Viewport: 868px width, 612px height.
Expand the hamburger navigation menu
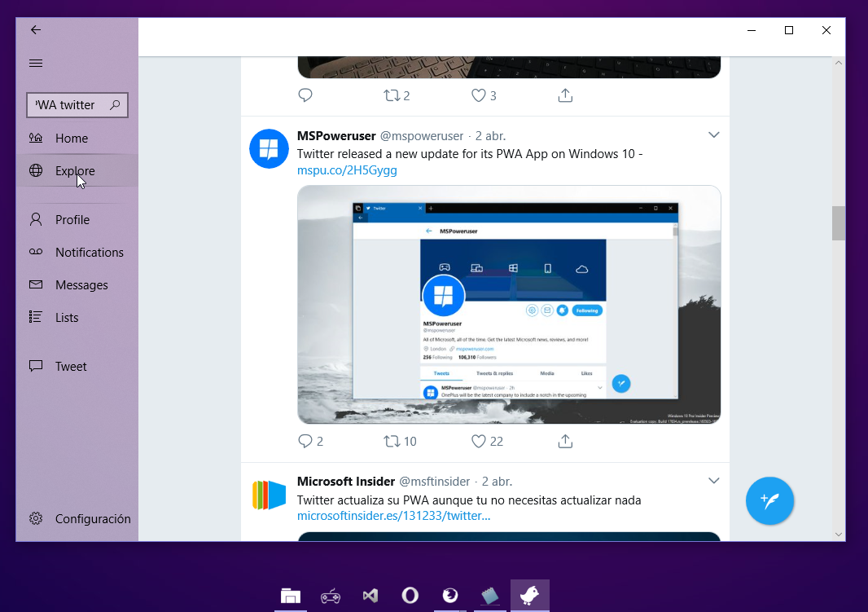(35, 63)
